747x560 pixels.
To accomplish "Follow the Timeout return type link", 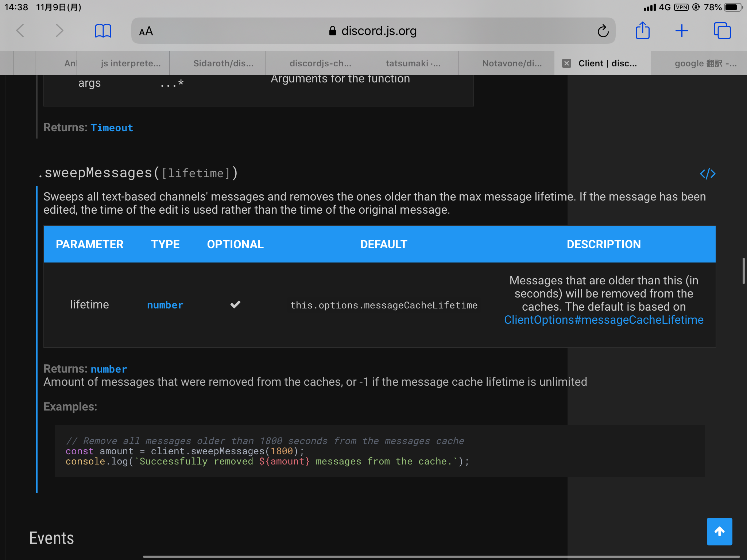I will click(x=112, y=128).
